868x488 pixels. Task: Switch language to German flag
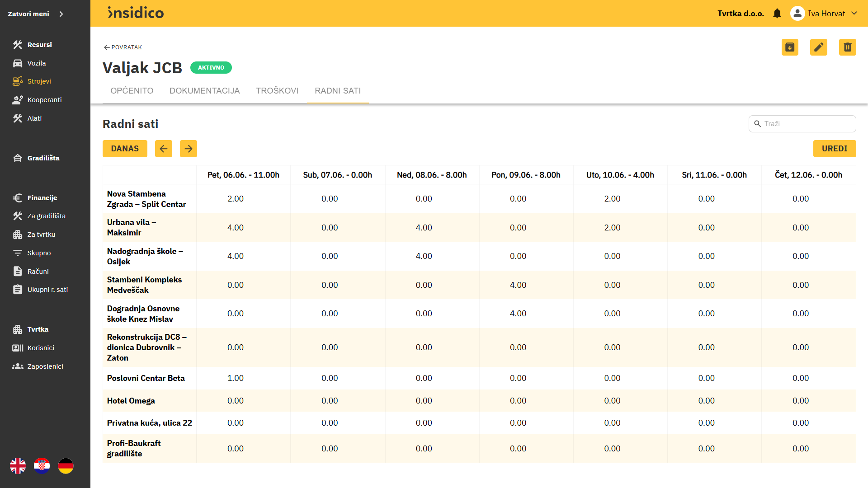(66, 466)
